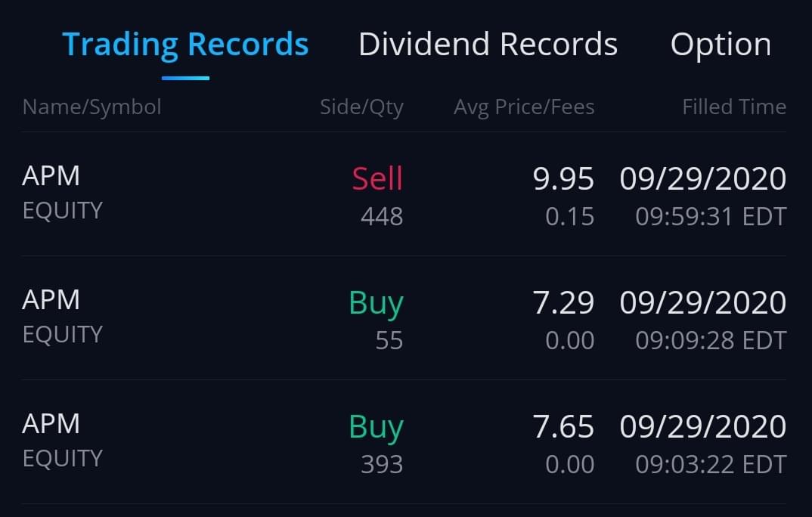Select the 448 quantity value
The width and height of the screenshot is (812, 517).
pyautogui.click(x=382, y=217)
